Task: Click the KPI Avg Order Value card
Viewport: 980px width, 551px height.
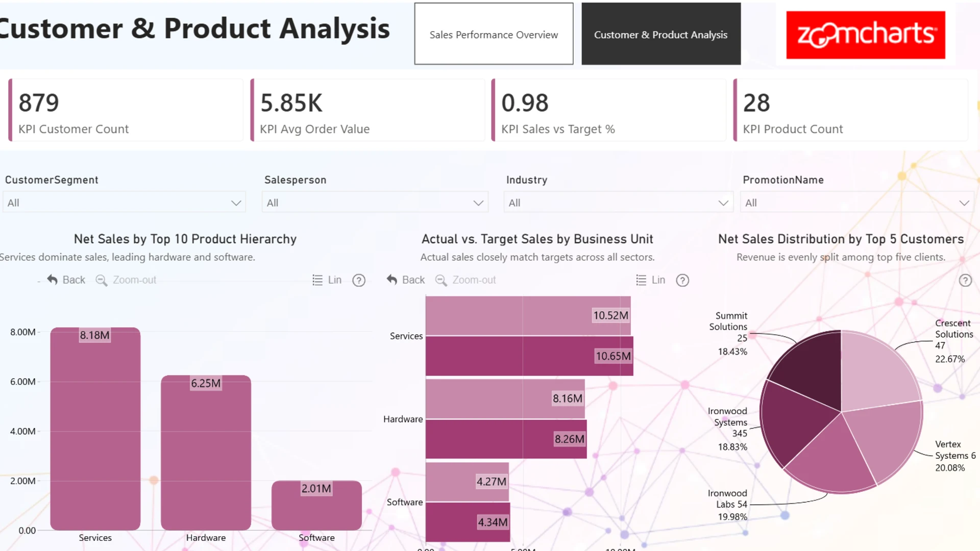Action: pos(367,110)
